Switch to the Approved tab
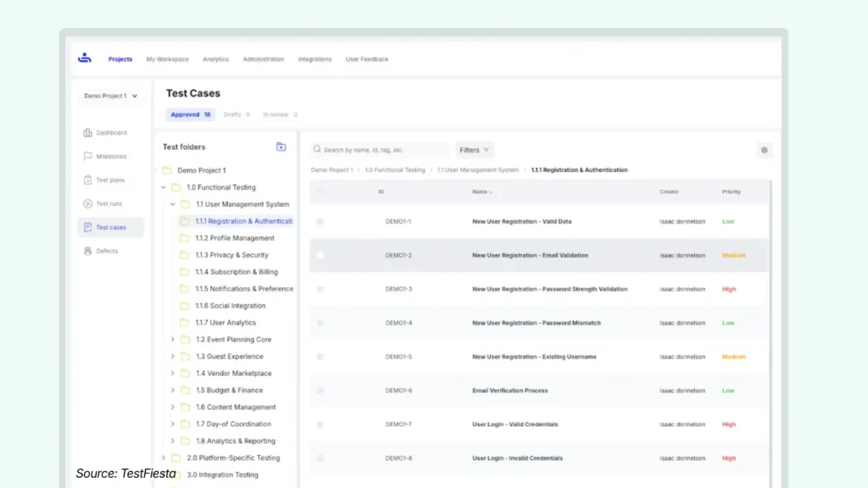Screen dimensions: 868x488 click(191, 114)
